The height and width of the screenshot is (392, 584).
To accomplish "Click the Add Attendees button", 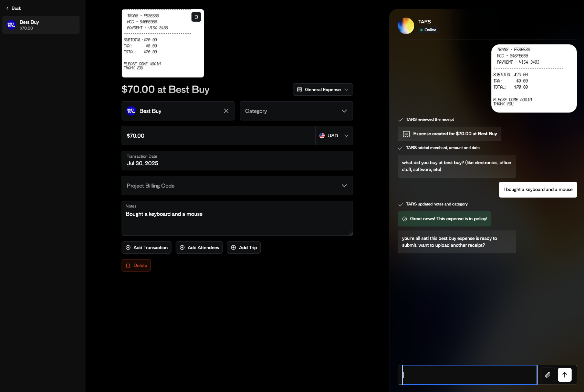I will [199, 247].
